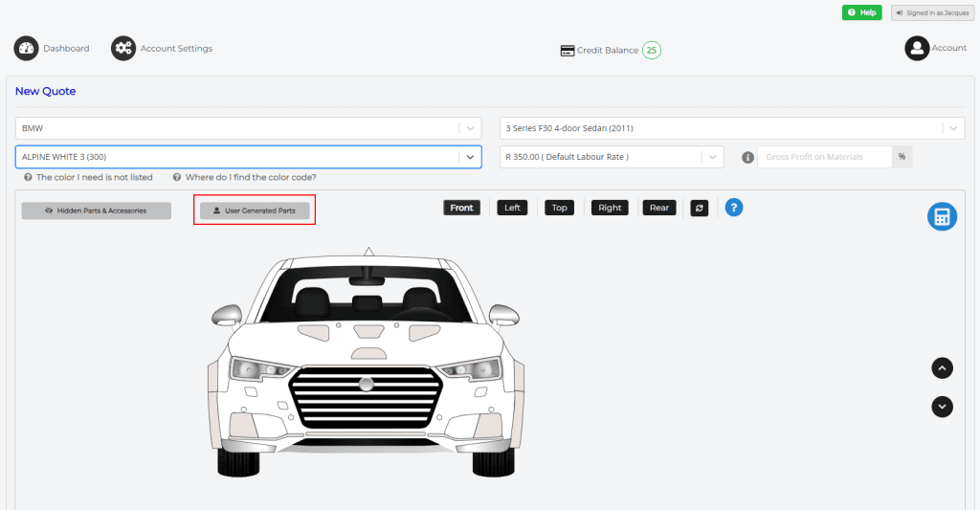Click the Gross Profit on Materials field
980x510 pixels.
[824, 157]
